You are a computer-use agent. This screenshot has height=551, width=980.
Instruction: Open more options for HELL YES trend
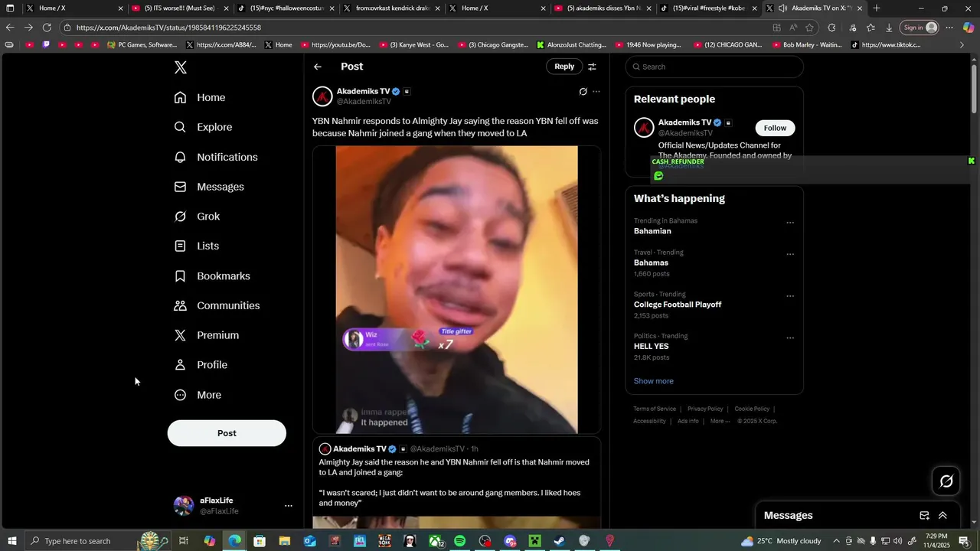(790, 337)
